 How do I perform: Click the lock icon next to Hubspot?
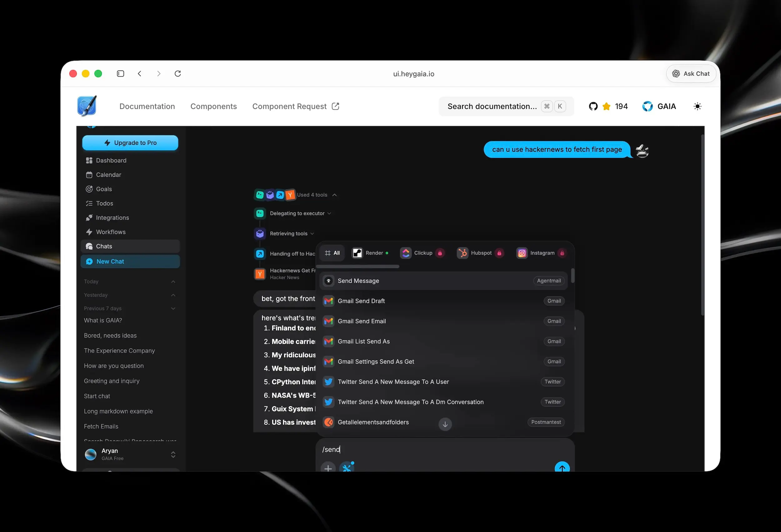tap(499, 253)
